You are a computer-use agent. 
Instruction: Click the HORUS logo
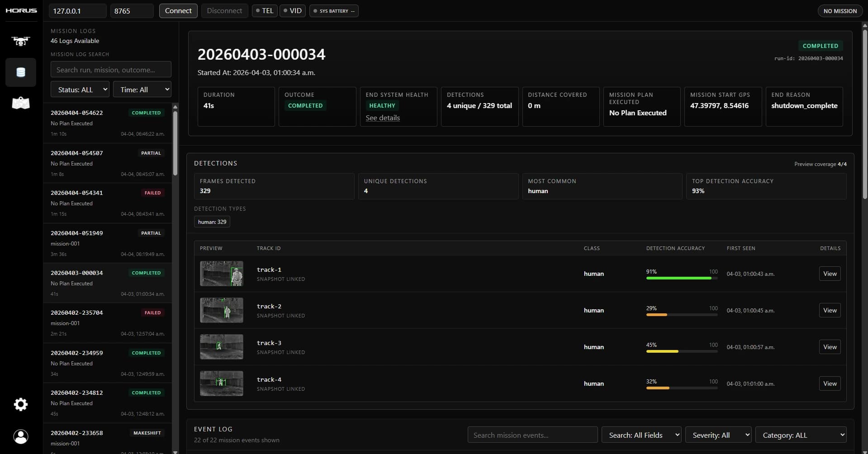[x=21, y=10]
